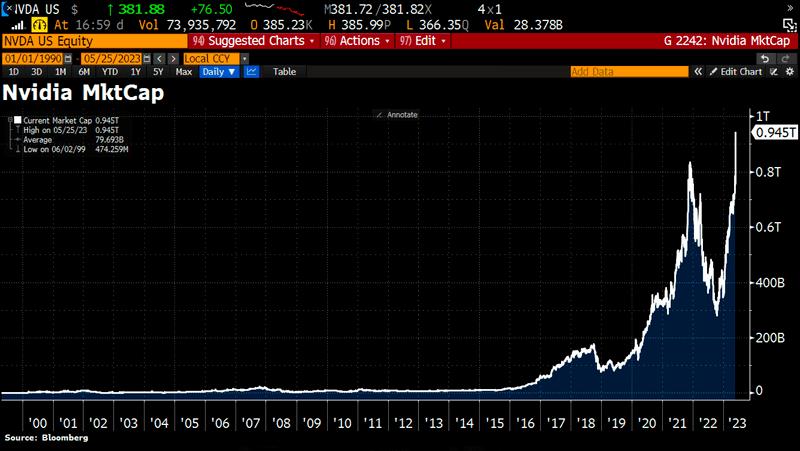The width and height of the screenshot is (800, 451).
Task: Open the Edit dropdown menu
Action: pyautogui.click(x=423, y=41)
